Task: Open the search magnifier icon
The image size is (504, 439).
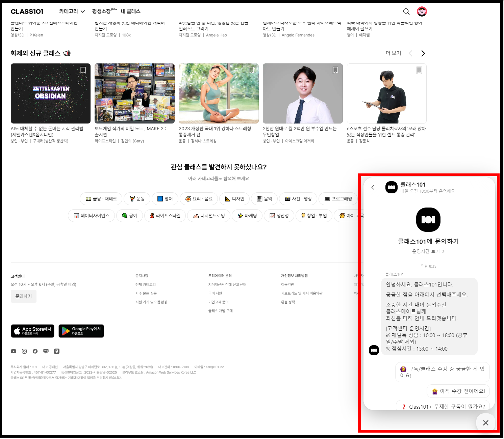Action: 406,11
